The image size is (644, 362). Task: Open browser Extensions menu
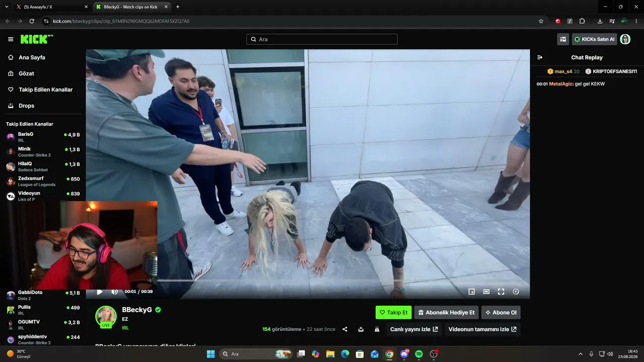[x=582, y=21]
